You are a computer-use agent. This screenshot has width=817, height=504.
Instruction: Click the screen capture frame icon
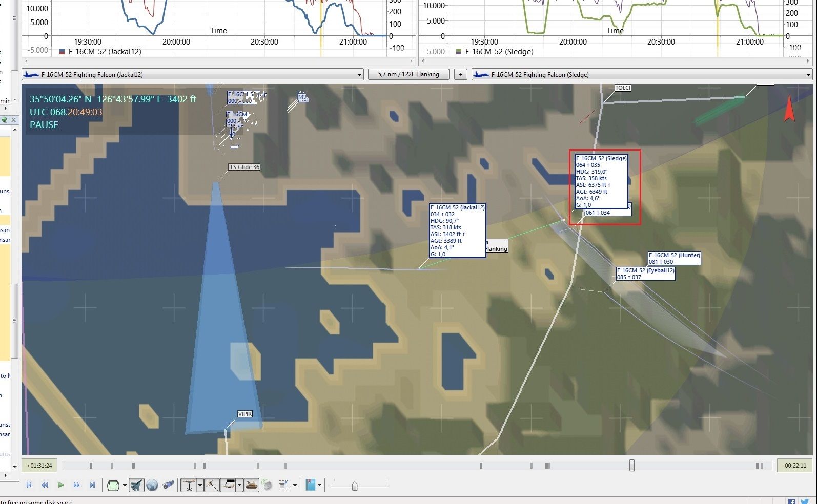coord(283,485)
